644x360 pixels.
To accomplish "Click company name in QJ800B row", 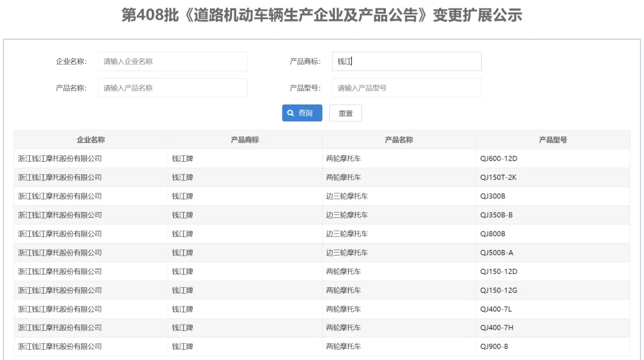I will tap(60, 233).
